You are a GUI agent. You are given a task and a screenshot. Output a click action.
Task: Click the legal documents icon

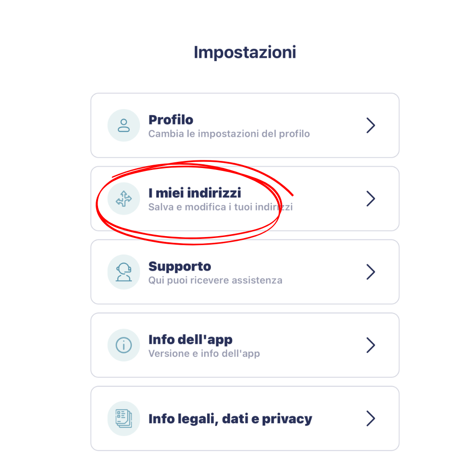[x=124, y=418]
